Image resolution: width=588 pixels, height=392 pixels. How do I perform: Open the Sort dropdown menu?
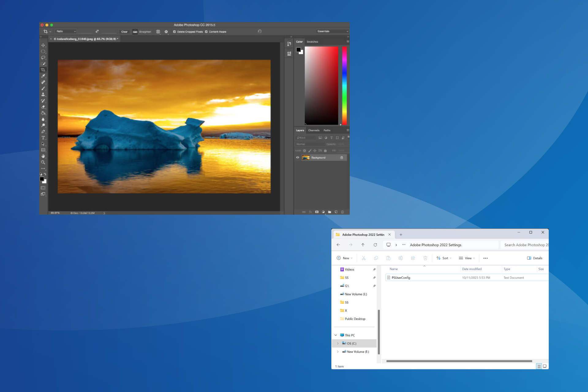(444, 258)
